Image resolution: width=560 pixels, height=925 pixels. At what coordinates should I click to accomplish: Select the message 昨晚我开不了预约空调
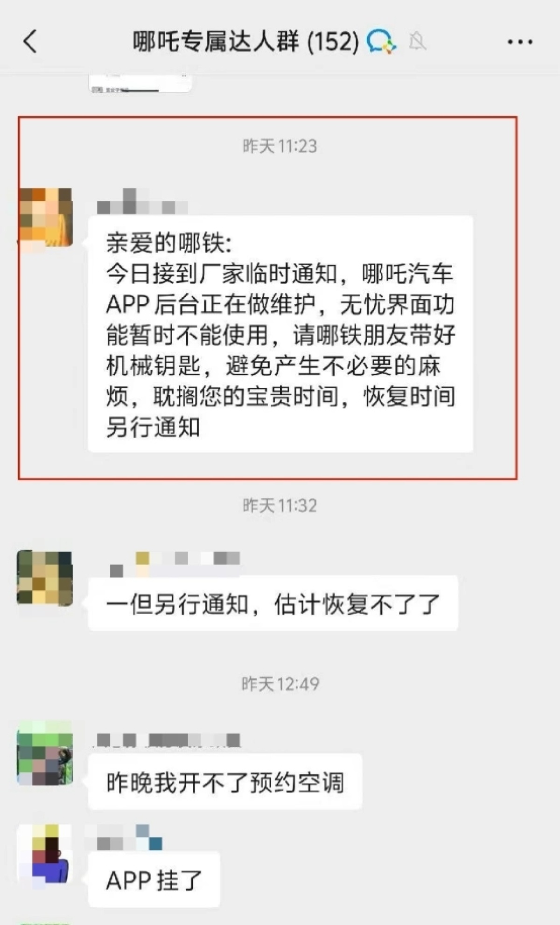[x=225, y=782]
